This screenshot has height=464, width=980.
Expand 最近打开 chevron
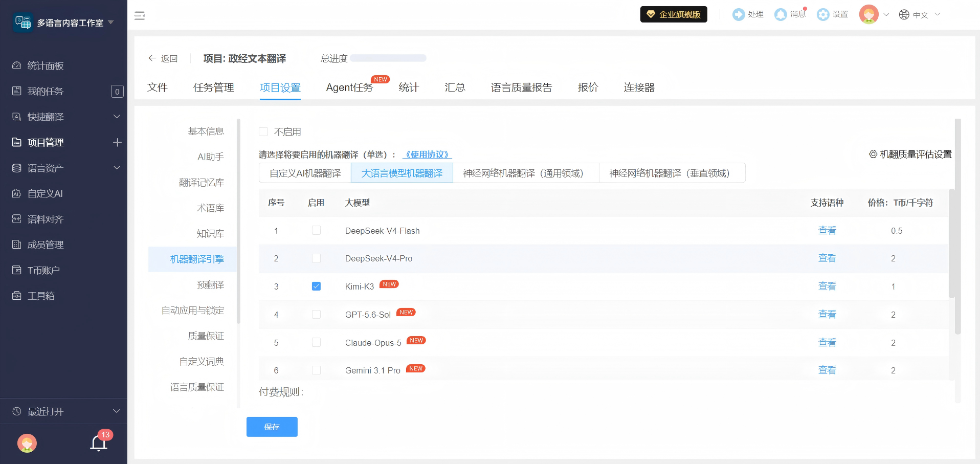click(x=117, y=411)
